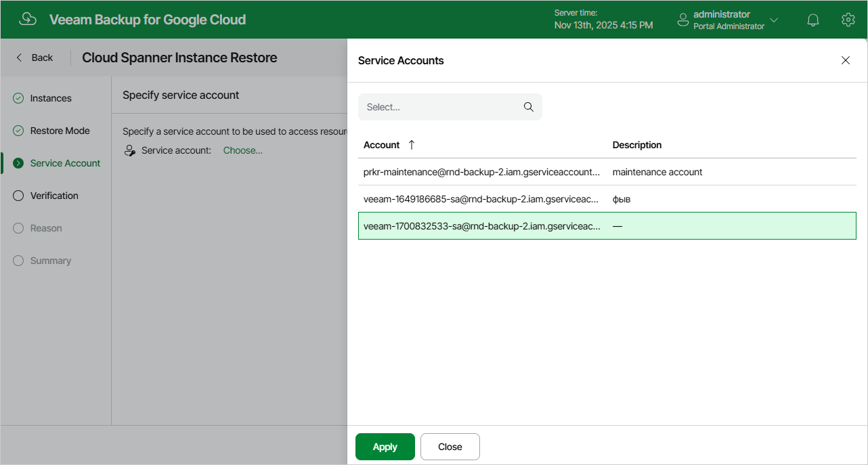Sort by the Description column header
This screenshot has width=868, height=465.
click(637, 145)
